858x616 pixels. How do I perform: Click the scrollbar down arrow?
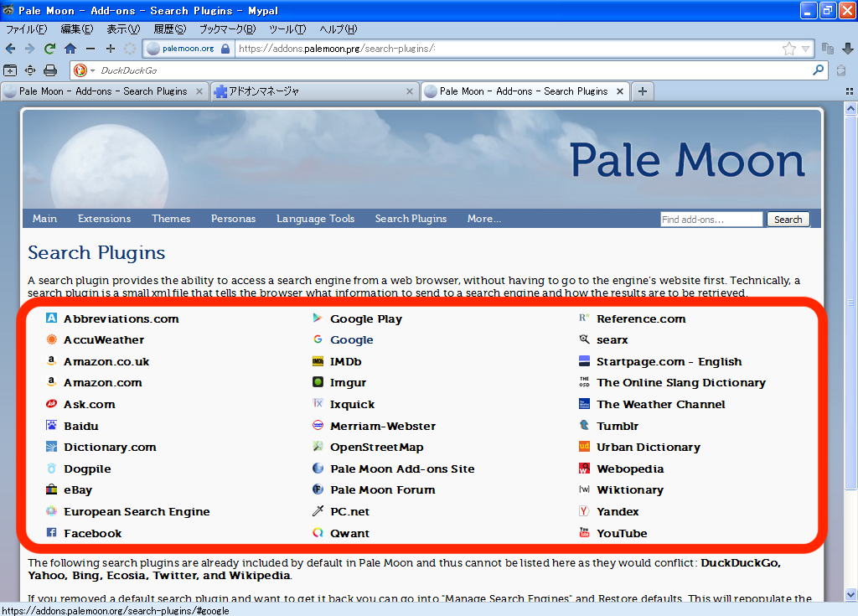[x=850, y=594]
